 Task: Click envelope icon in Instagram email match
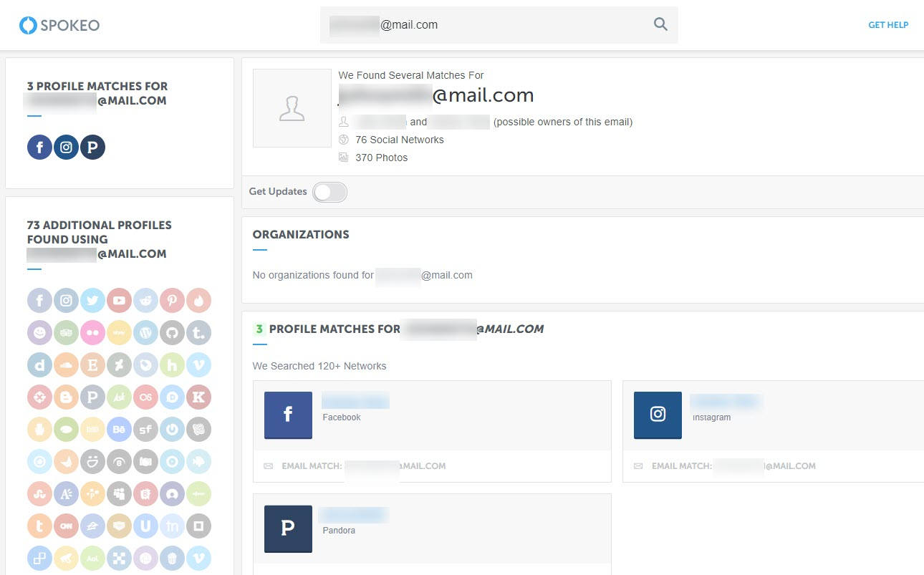click(x=638, y=466)
